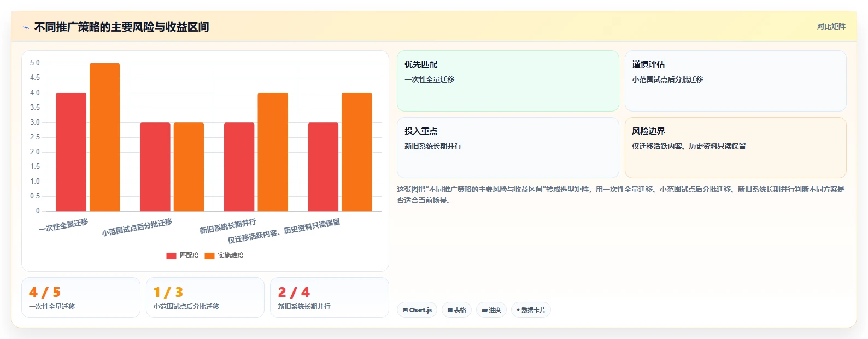Click the x-axis label 新旧系统长期并行

click(x=227, y=226)
